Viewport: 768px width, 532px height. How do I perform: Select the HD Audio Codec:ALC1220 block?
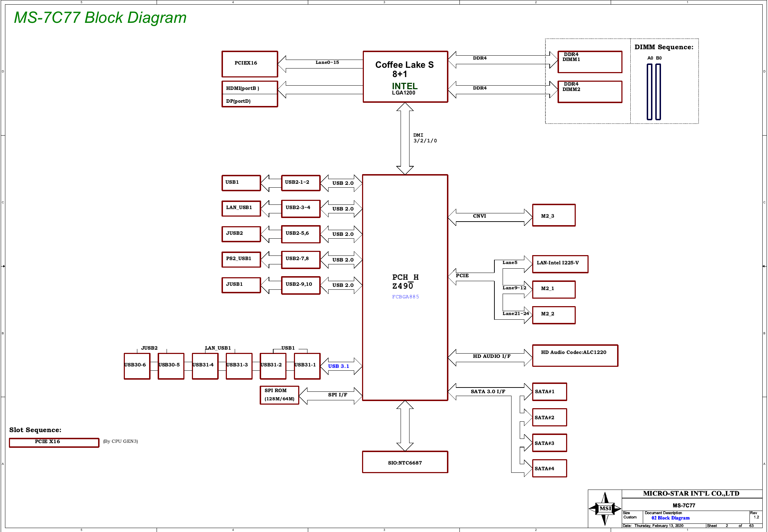click(x=575, y=355)
